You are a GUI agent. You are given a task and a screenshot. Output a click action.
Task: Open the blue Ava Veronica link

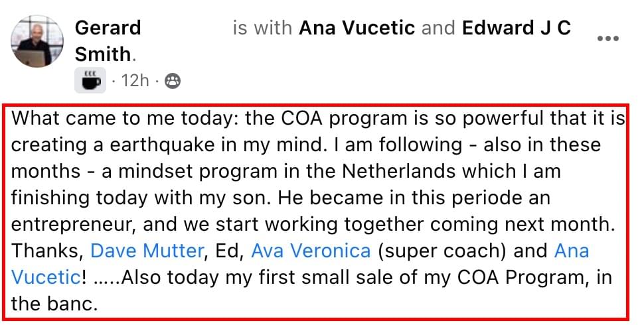pyautogui.click(x=311, y=251)
